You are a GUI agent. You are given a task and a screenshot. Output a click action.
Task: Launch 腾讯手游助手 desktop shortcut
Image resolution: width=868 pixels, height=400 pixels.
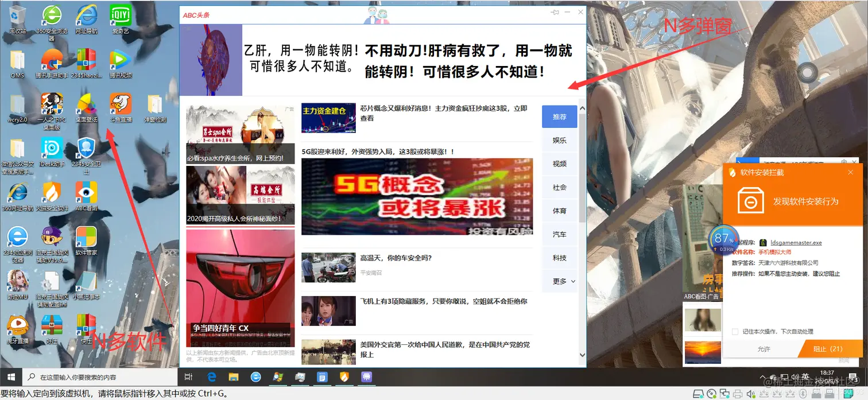(x=52, y=63)
